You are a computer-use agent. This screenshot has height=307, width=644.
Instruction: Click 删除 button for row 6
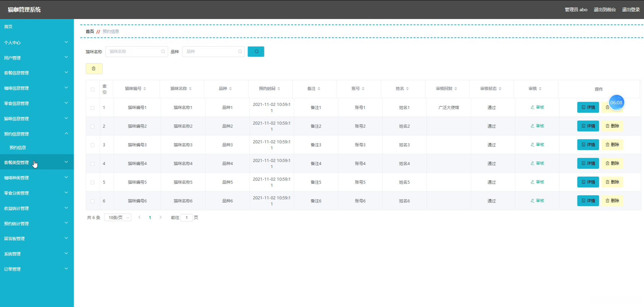click(x=612, y=201)
